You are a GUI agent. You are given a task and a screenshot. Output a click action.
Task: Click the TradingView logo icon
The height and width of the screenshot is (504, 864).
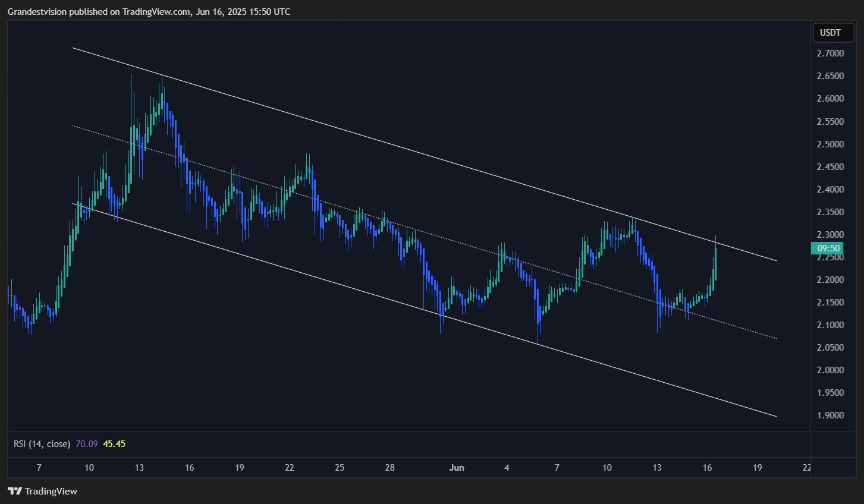(x=15, y=492)
